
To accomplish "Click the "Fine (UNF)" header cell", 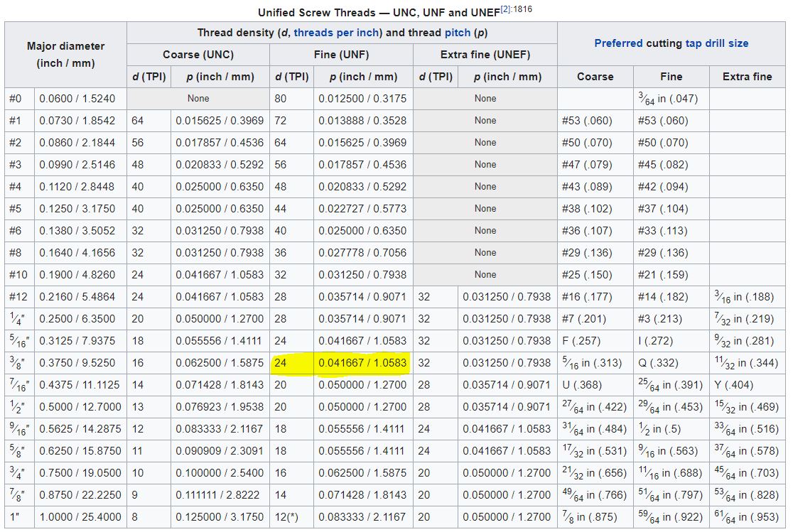I will (340, 55).
